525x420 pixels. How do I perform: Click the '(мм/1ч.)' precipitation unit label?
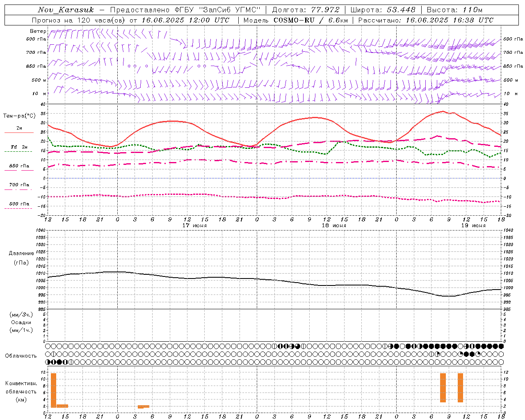(x=21, y=330)
